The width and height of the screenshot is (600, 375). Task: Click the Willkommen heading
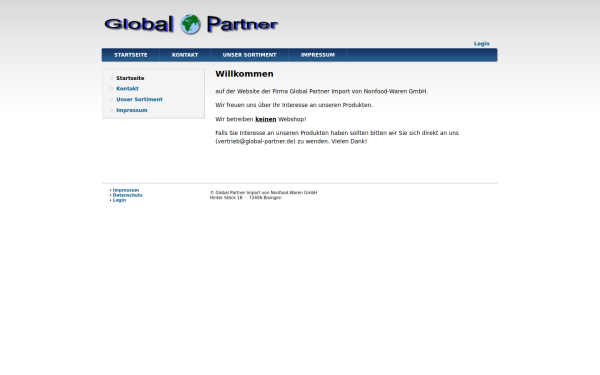pyautogui.click(x=244, y=74)
